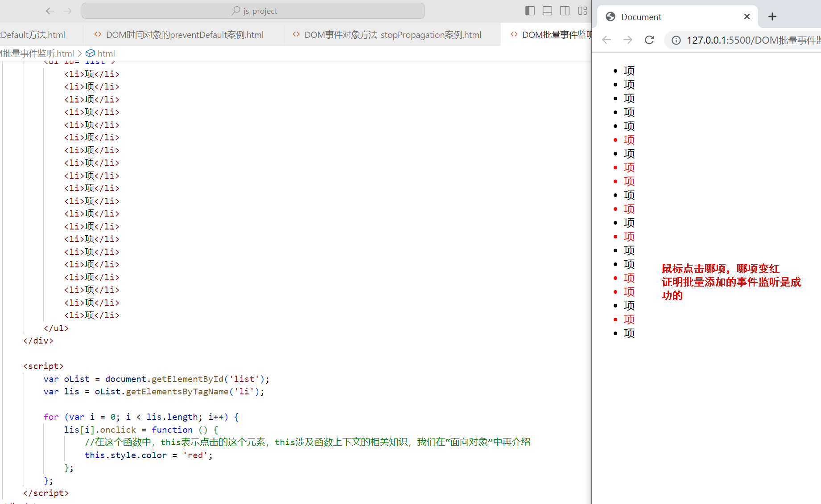The height and width of the screenshot is (504, 821).
Task: Open the customize layout icon in VS Code
Action: 582,11
